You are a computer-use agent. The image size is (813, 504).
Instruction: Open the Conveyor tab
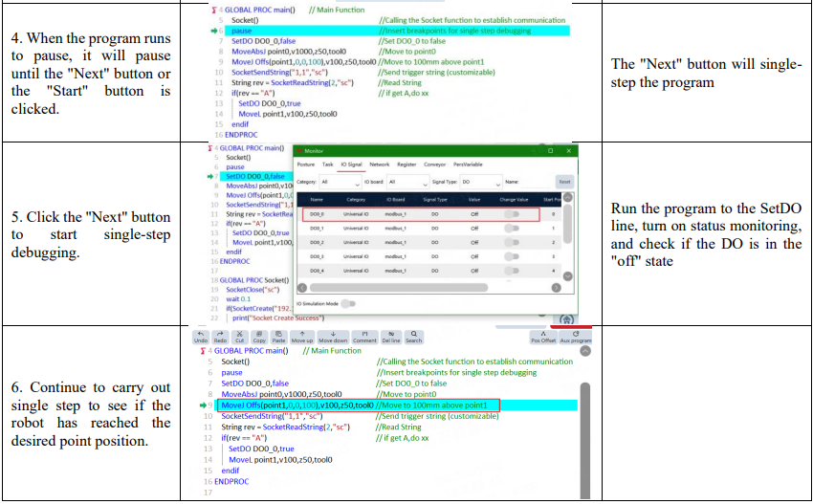tap(434, 164)
